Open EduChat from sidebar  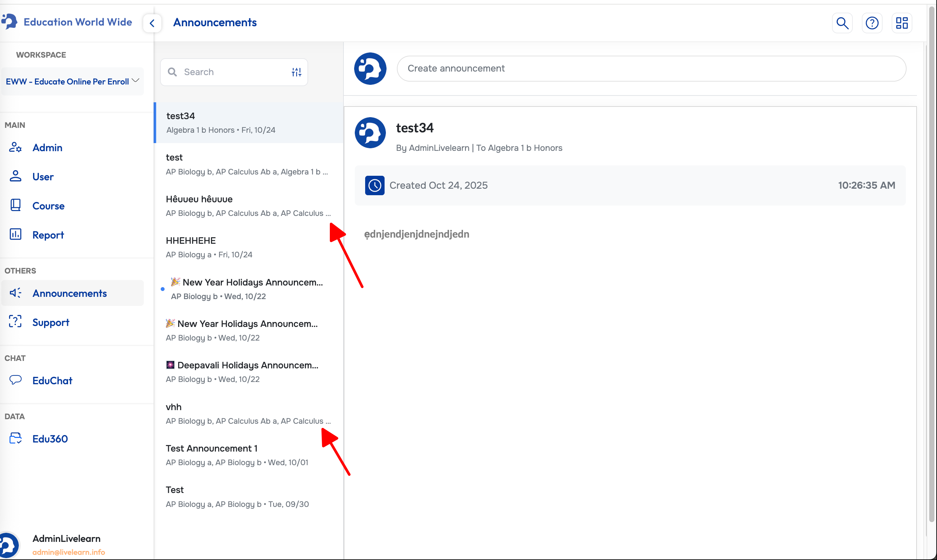52,380
